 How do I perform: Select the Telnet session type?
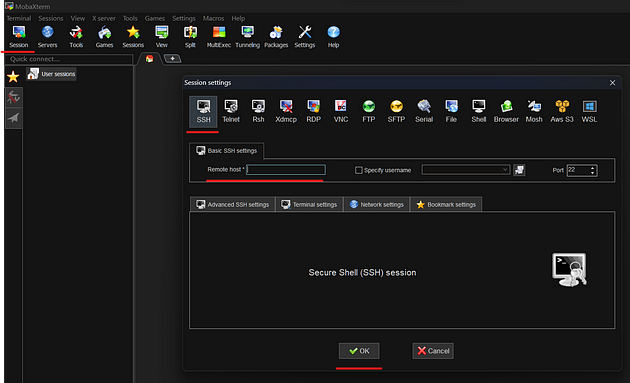[x=231, y=111]
